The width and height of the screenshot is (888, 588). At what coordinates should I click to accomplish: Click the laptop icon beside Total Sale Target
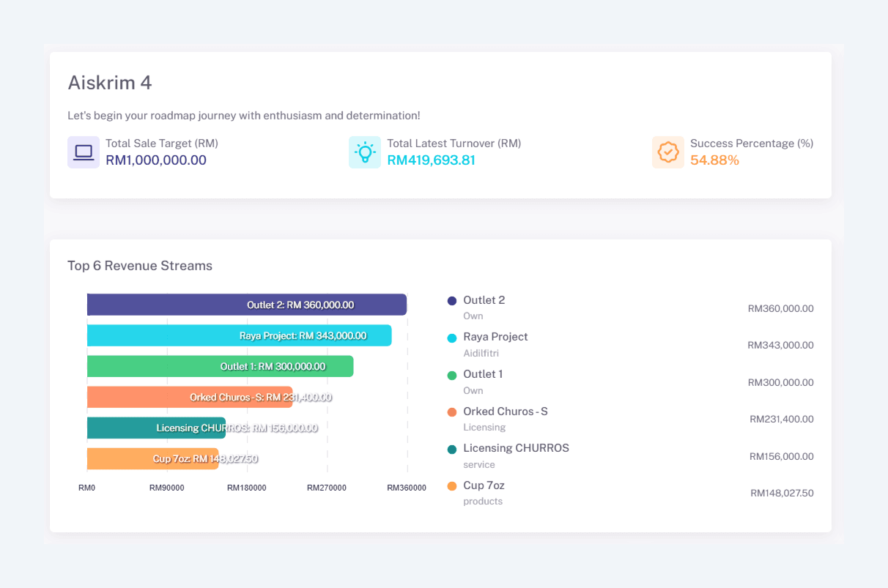83,152
